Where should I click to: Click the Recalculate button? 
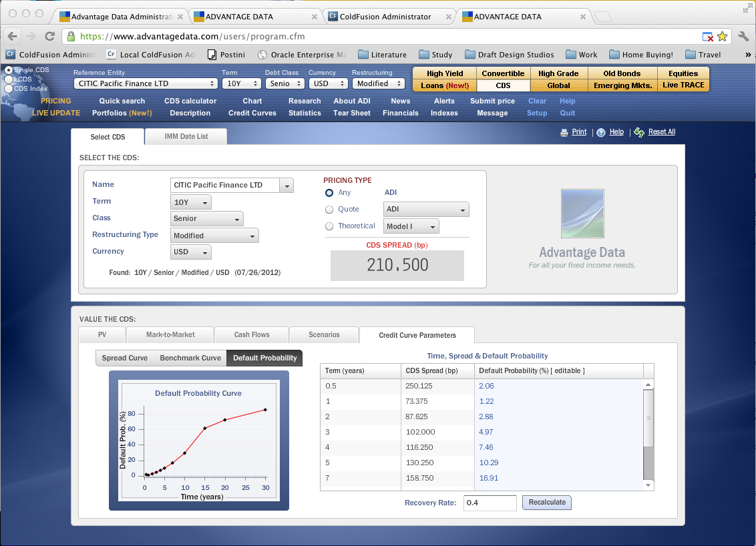(547, 503)
